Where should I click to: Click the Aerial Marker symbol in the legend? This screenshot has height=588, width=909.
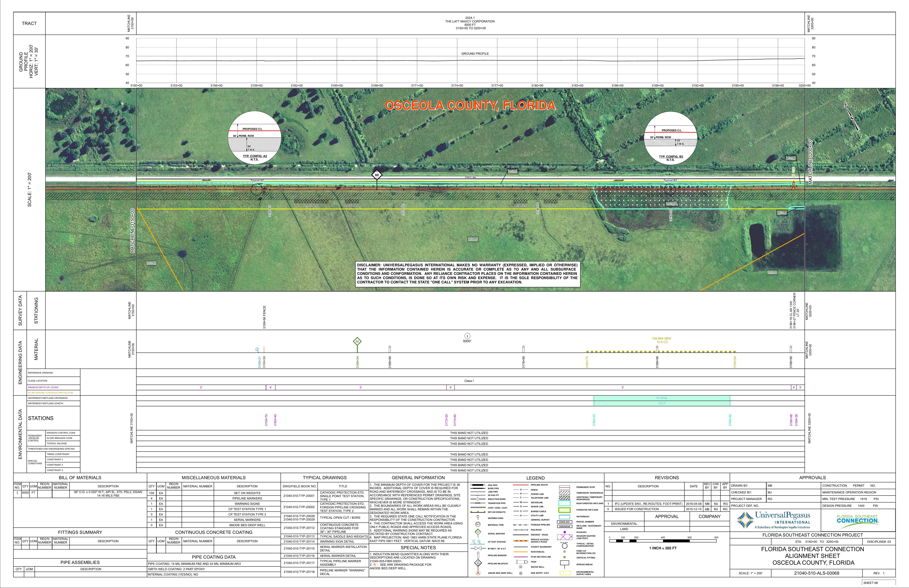[477, 532]
